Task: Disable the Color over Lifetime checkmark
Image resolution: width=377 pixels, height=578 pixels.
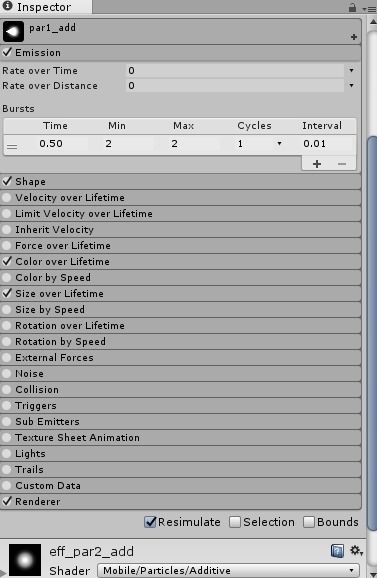Action: [7, 261]
